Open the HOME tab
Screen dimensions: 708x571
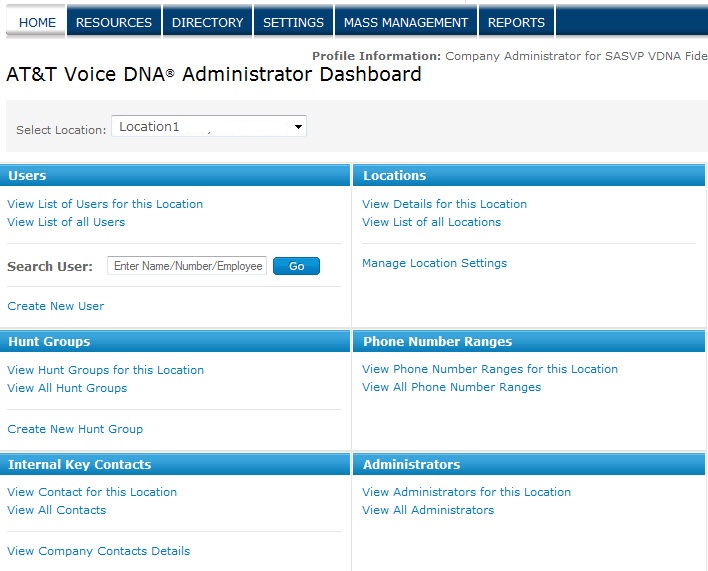[36, 22]
